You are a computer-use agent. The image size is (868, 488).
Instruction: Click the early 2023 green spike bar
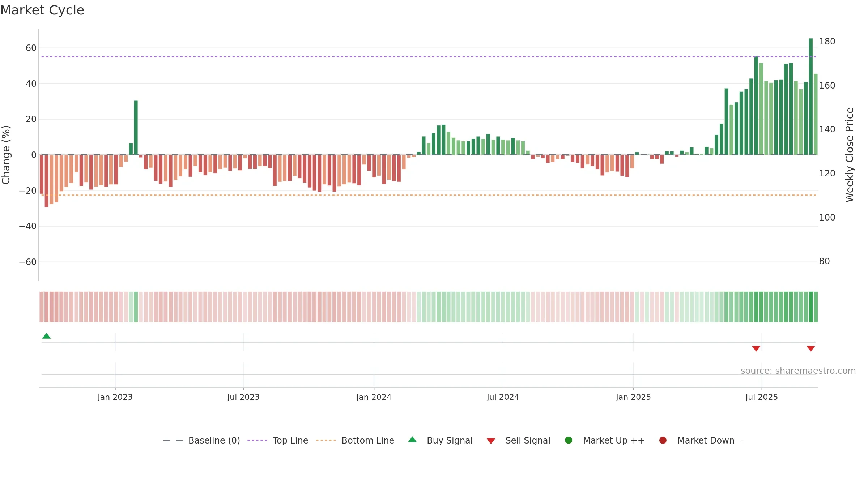point(136,128)
